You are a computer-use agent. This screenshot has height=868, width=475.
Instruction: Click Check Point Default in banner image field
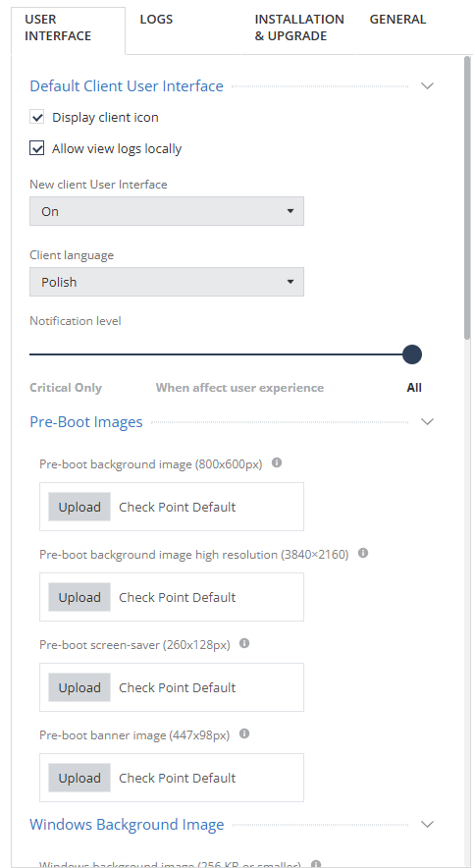(178, 778)
